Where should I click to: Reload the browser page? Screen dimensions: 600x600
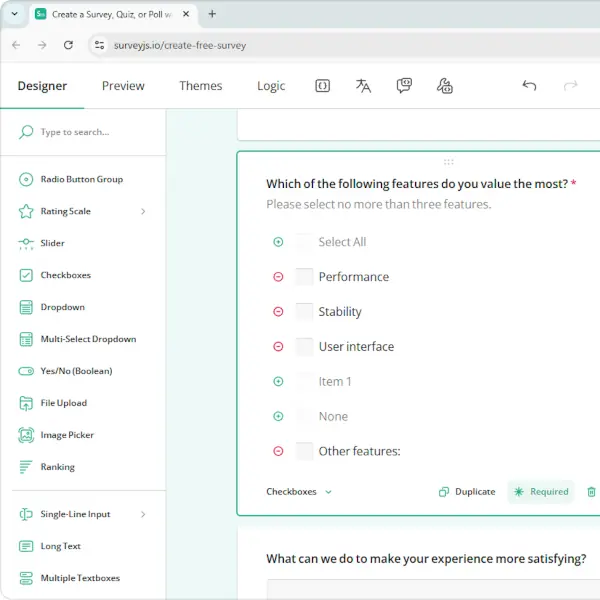click(68, 45)
